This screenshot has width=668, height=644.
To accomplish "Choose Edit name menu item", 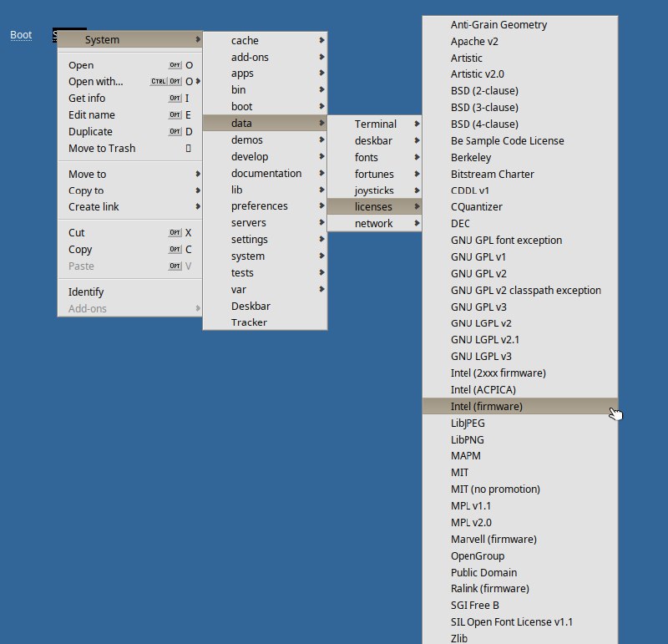I will point(92,115).
